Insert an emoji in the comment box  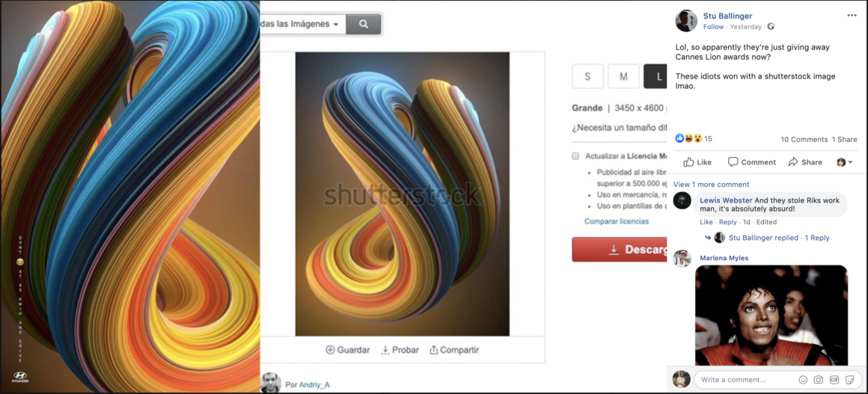point(803,380)
